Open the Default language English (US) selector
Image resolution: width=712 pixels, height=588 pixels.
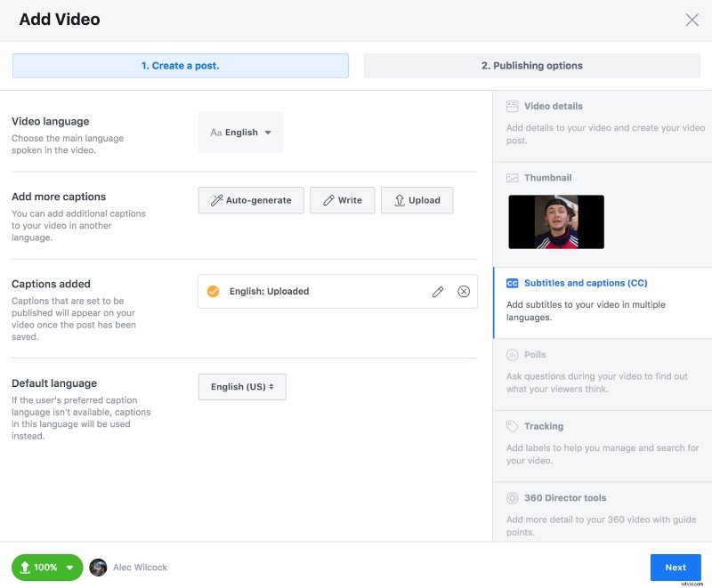click(x=242, y=387)
